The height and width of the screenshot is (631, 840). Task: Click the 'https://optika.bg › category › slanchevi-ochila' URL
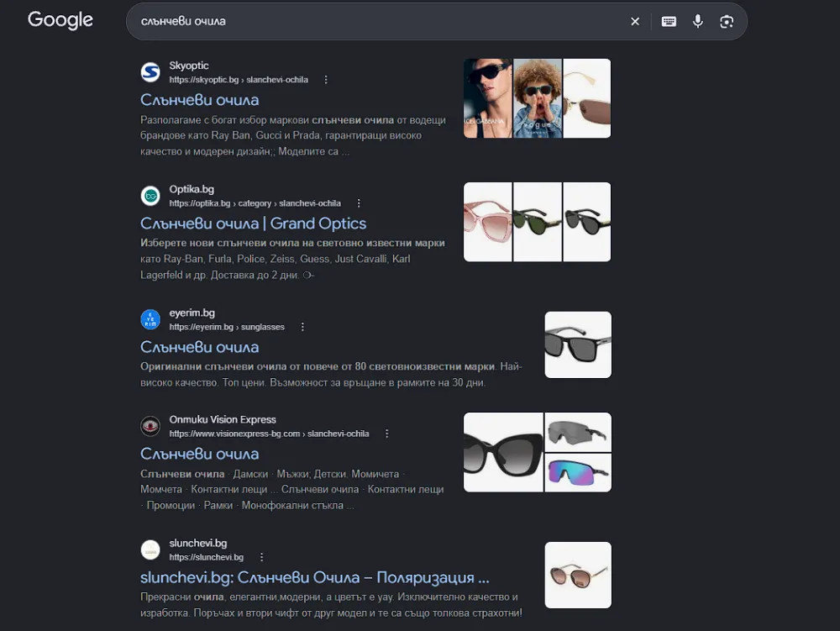[x=255, y=203]
